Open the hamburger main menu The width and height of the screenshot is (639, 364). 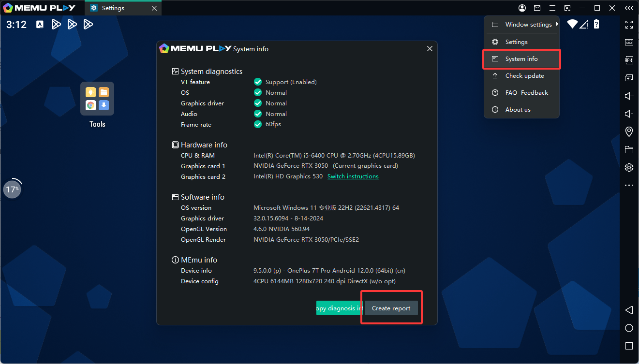pos(552,8)
